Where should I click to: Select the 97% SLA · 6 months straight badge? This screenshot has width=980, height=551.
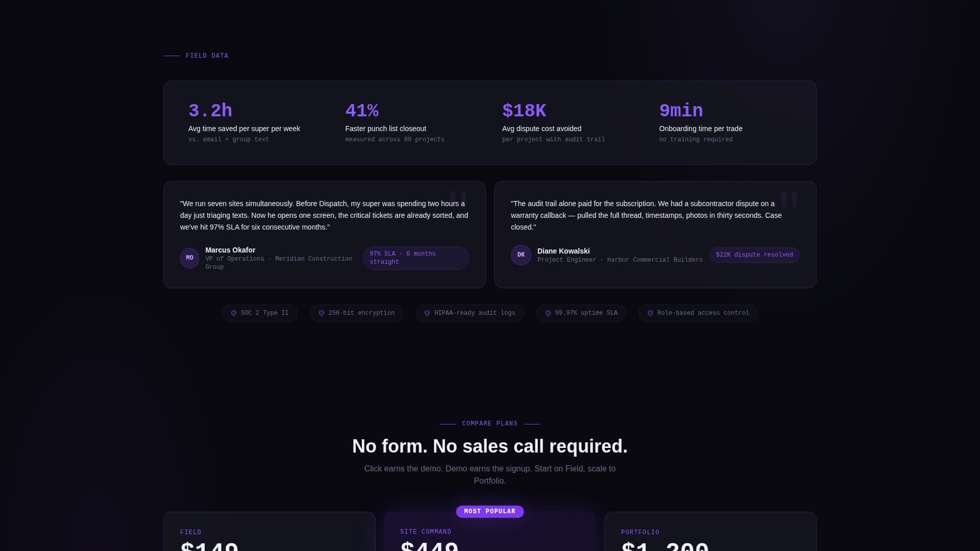point(415,258)
